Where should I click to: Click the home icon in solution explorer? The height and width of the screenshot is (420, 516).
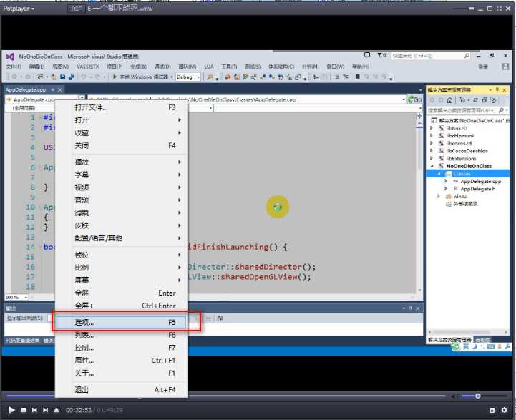(449, 100)
